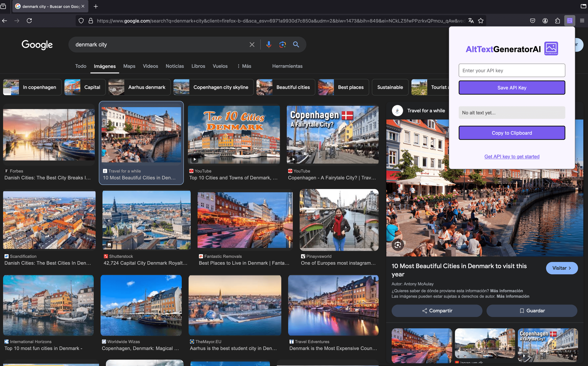Expand the Más menu

pos(244,66)
